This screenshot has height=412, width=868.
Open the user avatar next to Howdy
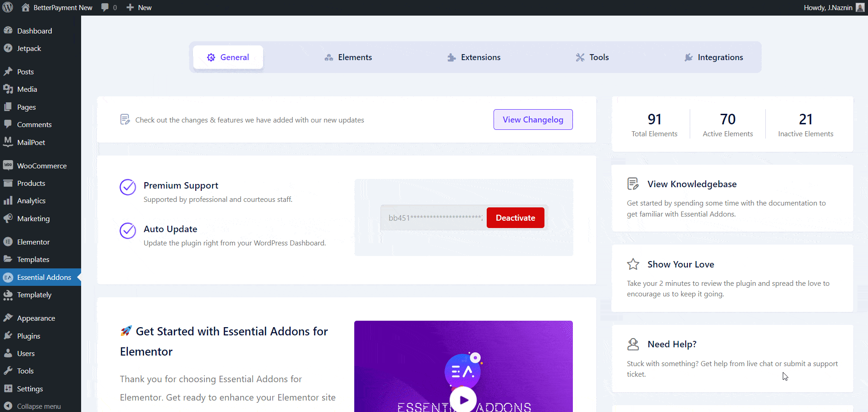click(860, 7)
